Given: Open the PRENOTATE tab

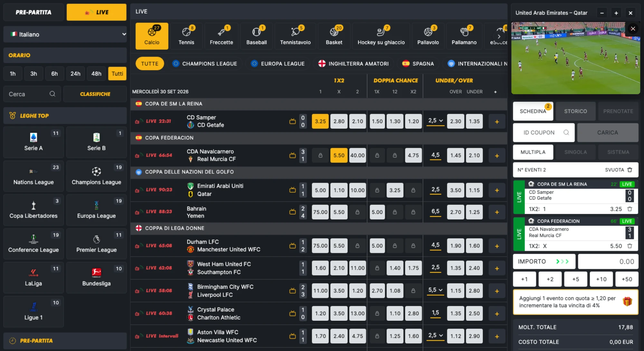Looking at the screenshot, I should pyautogui.click(x=618, y=111).
